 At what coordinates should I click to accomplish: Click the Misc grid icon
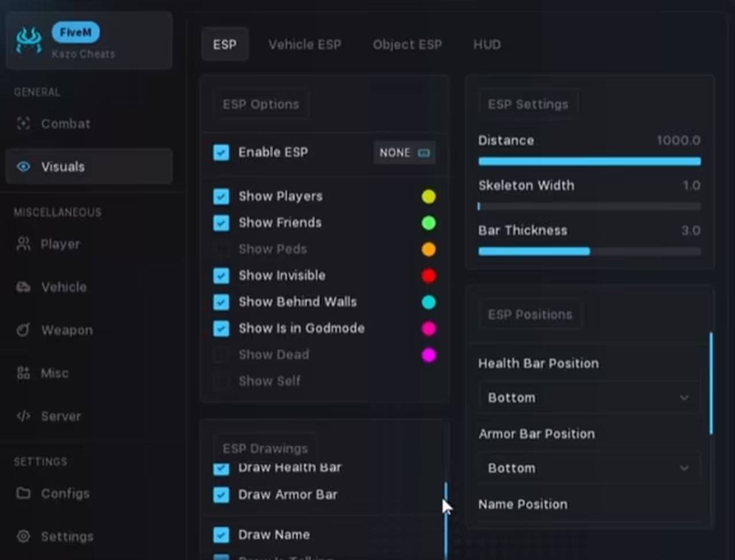pyautogui.click(x=23, y=373)
